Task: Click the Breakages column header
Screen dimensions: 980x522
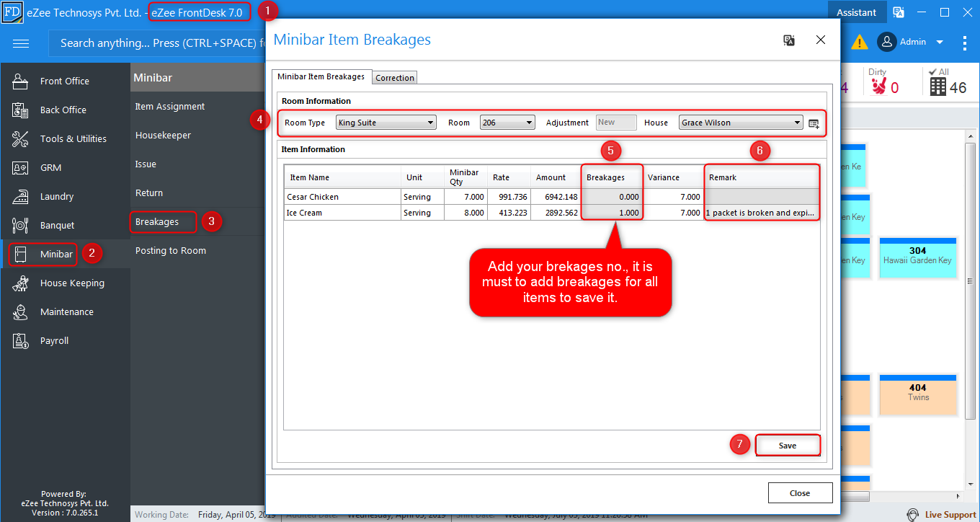Action: pos(612,177)
